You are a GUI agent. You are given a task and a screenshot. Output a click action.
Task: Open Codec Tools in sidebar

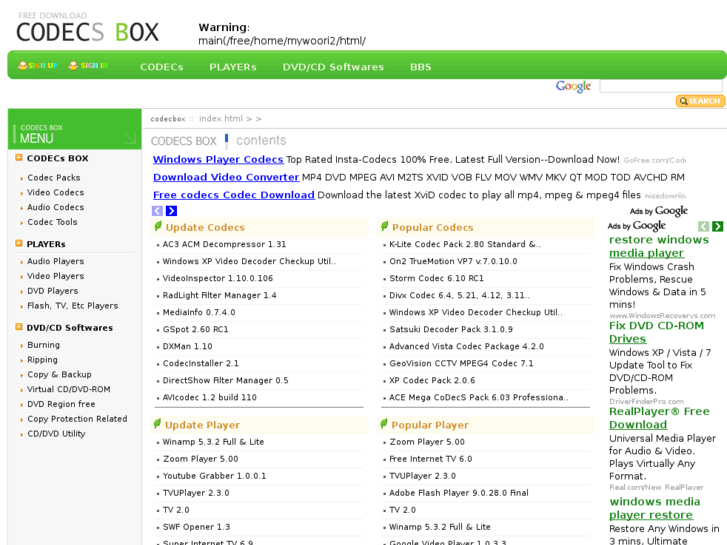click(x=52, y=222)
